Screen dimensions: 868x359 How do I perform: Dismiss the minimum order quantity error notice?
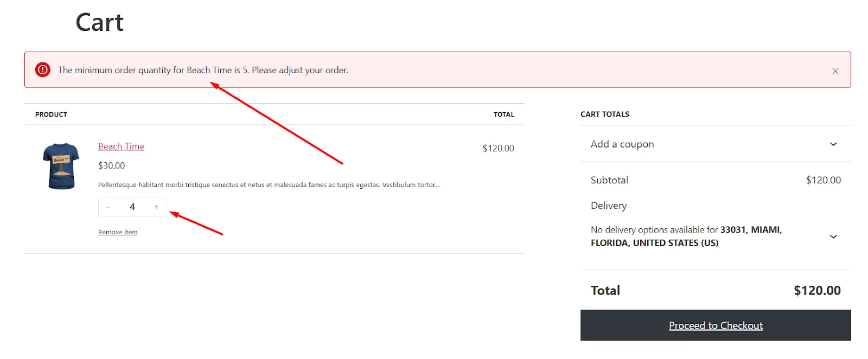click(x=835, y=71)
